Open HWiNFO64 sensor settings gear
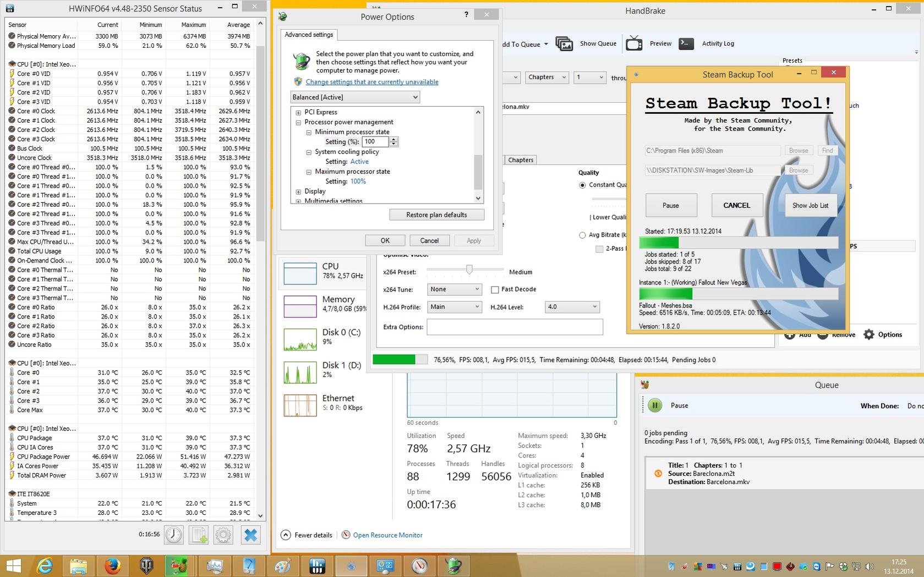This screenshot has width=924, height=577. pyautogui.click(x=223, y=535)
